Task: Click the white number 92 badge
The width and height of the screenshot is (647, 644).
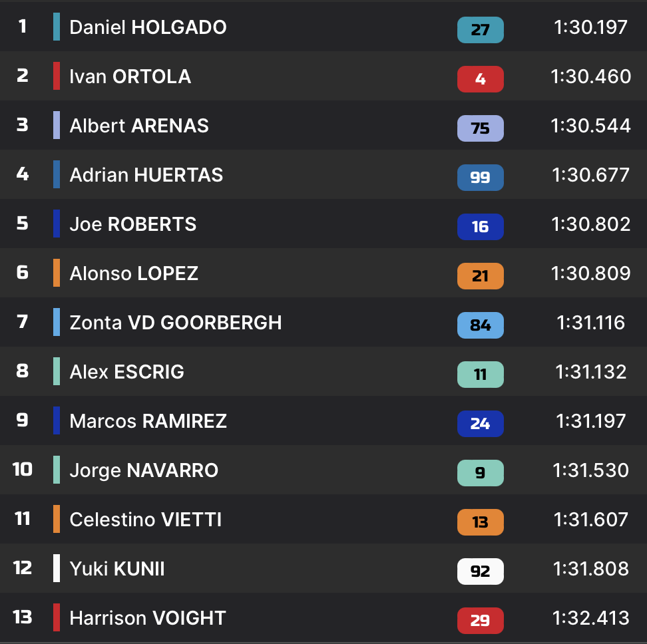Action: pyautogui.click(x=480, y=571)
